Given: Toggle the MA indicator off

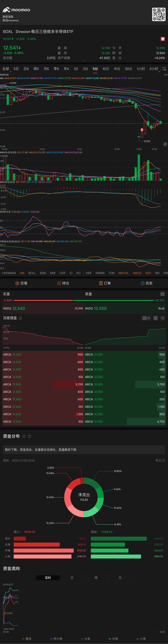Looking at the screenshot, I should click(22, 273).
